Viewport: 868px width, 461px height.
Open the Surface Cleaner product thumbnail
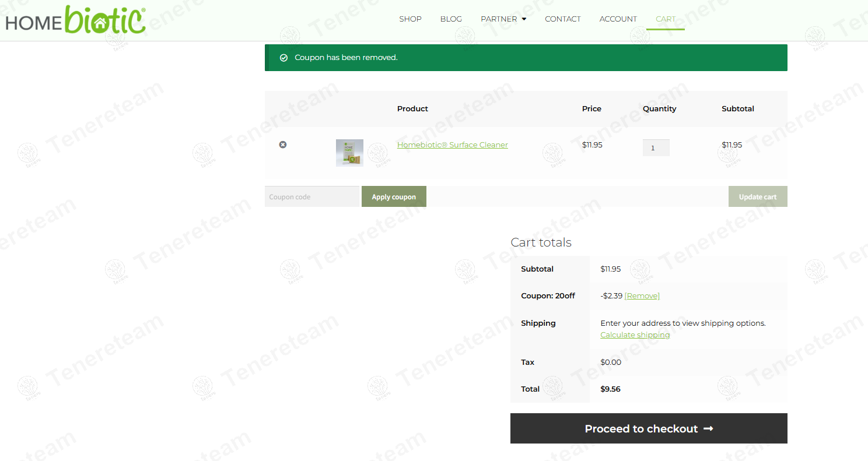pos(349,153)
